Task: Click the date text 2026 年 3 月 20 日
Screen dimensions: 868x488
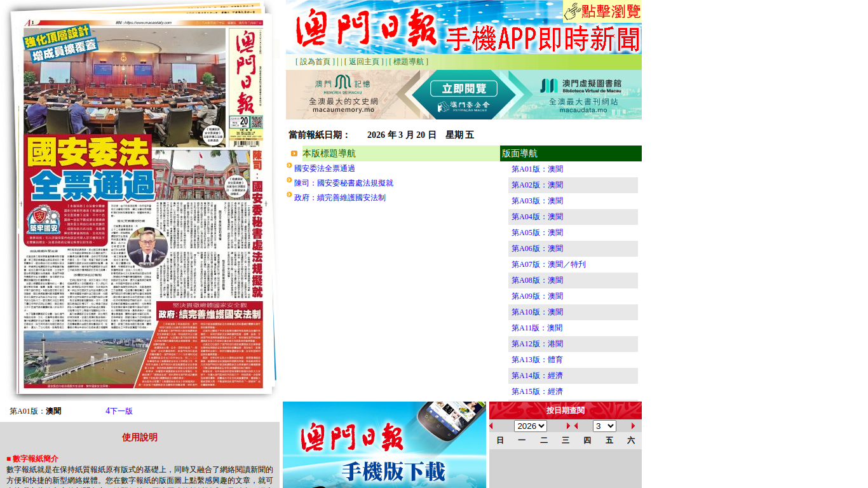Action: click(402, 135)
